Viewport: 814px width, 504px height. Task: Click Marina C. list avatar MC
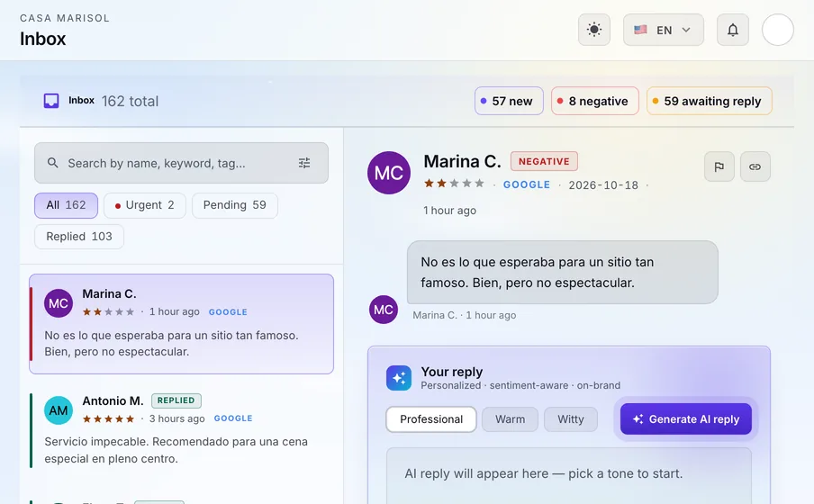click(59, 303)
